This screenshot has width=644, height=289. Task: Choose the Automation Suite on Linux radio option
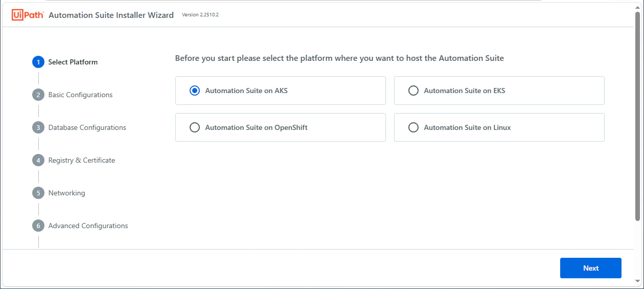coord(413,127)
